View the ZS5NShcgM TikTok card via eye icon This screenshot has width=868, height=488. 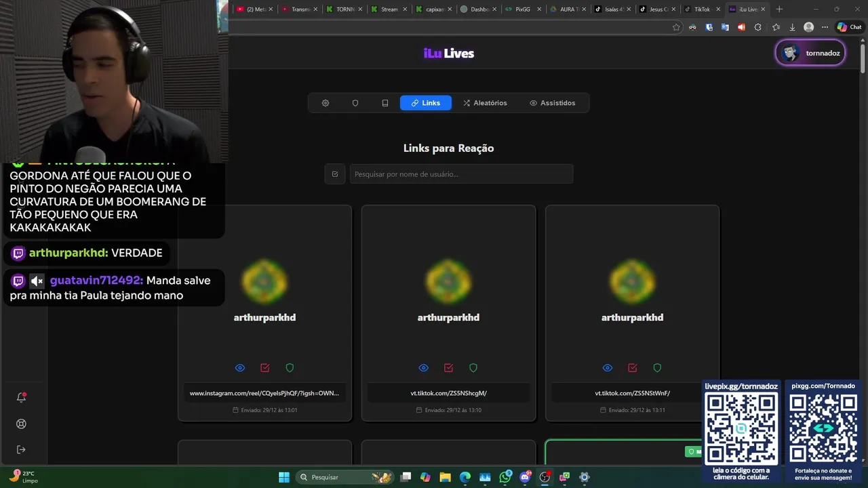pos(424,368)
